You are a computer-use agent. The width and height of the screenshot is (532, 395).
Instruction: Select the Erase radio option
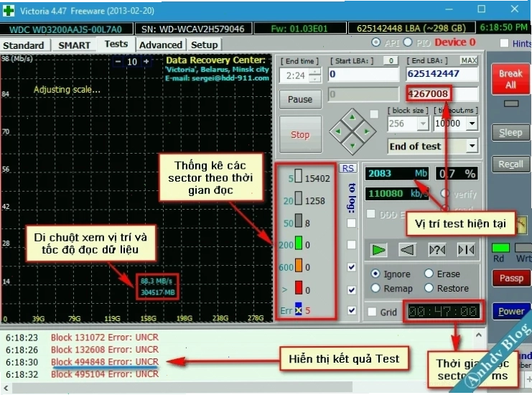(x=429, y=274)
